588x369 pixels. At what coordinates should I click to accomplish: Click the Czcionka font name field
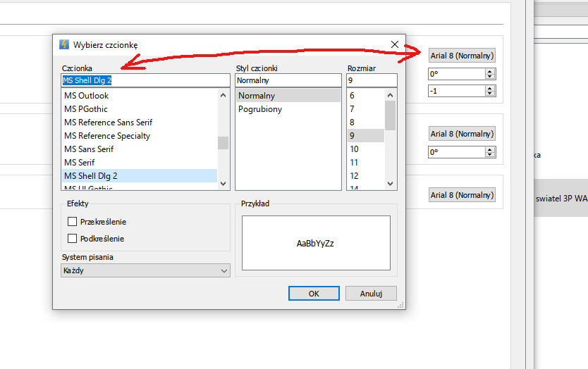(x=145, y=80)
